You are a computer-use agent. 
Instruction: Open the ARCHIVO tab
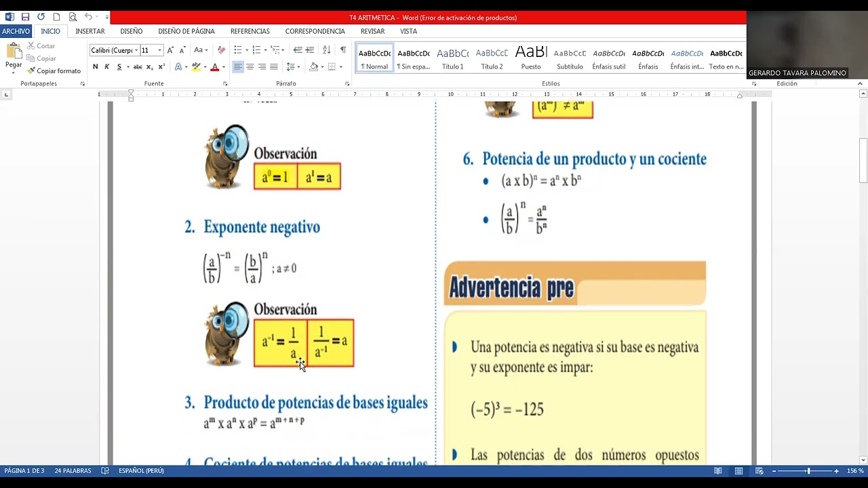tap(16, 31)
